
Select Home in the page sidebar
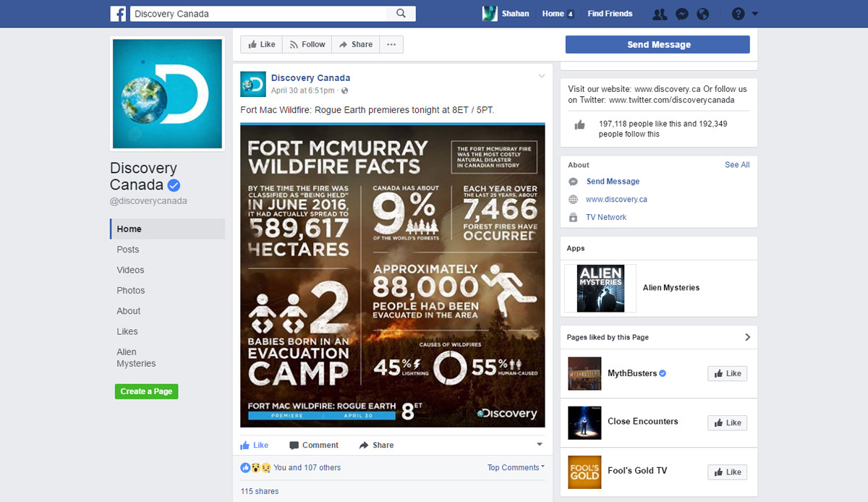[167, 229]
